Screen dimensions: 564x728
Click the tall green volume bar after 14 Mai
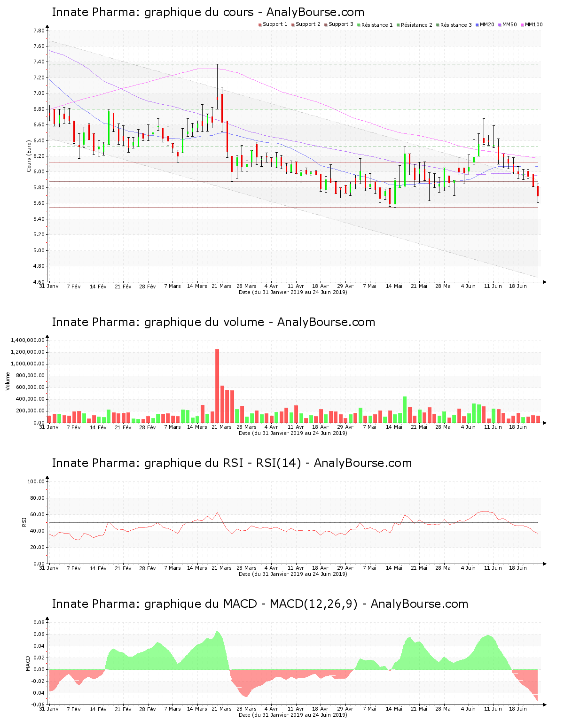pos(405,410)
